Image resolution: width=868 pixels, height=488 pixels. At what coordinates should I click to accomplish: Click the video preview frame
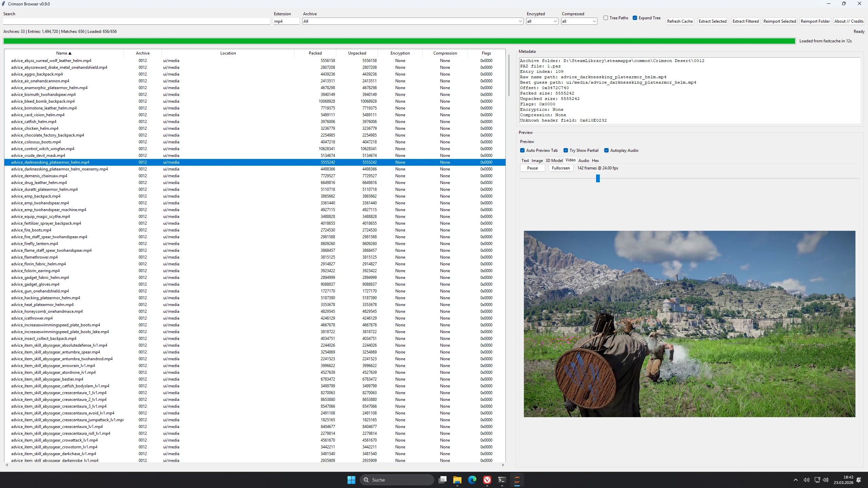tap(689, 324)
